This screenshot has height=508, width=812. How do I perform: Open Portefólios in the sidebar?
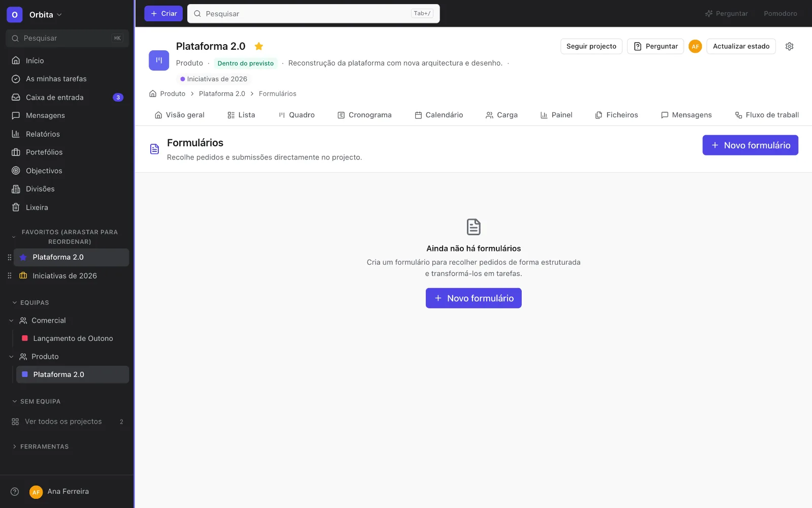(x=67, y=152)
